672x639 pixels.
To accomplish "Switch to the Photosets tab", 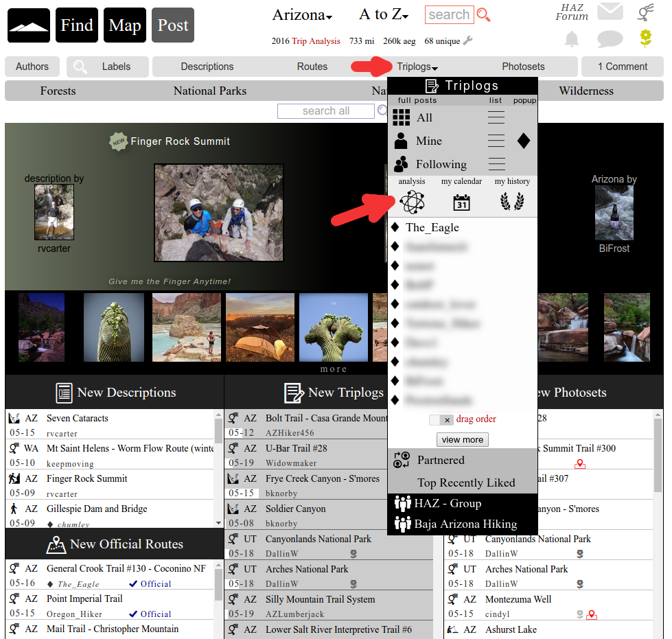I will point(523,67).
